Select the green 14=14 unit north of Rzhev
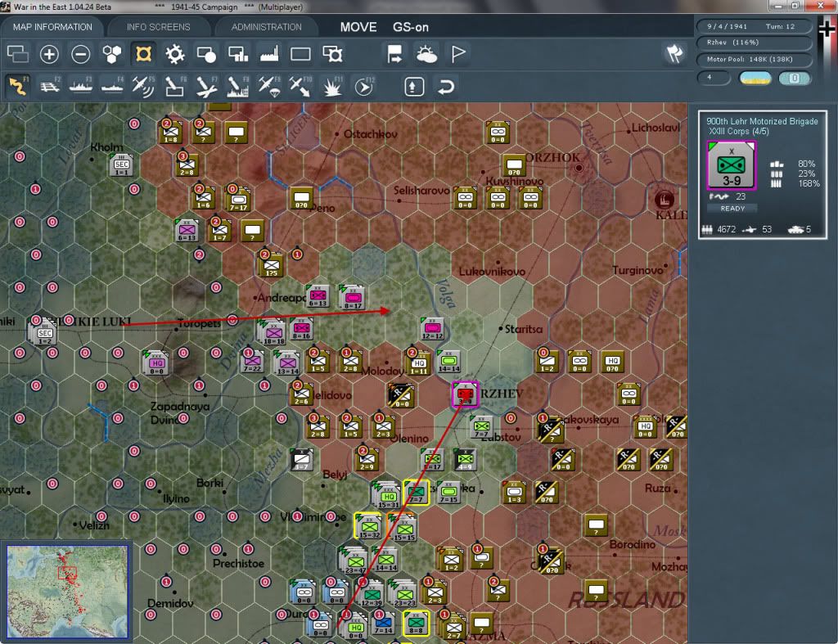 [449, 363]
